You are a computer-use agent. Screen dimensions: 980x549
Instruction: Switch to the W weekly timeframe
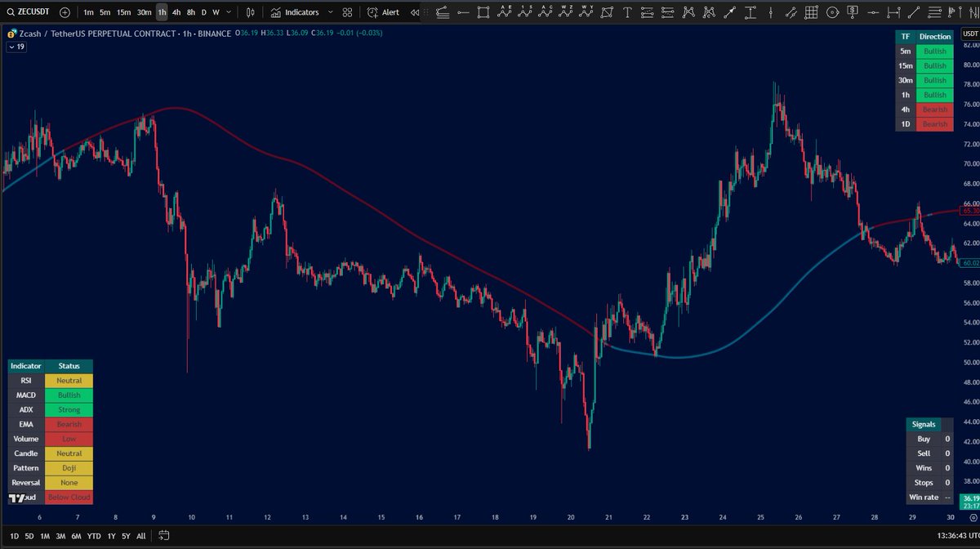pyautogui.click(x=216, y=12)
